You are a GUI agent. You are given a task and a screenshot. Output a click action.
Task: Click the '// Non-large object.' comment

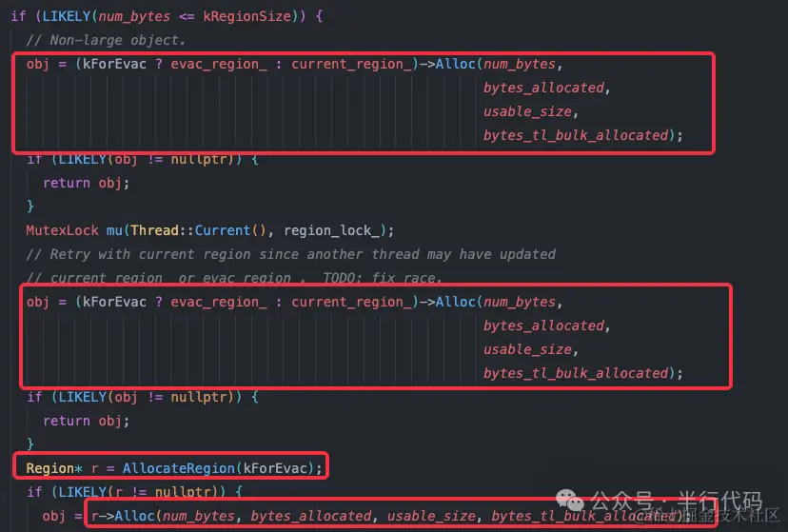point(106,40)
